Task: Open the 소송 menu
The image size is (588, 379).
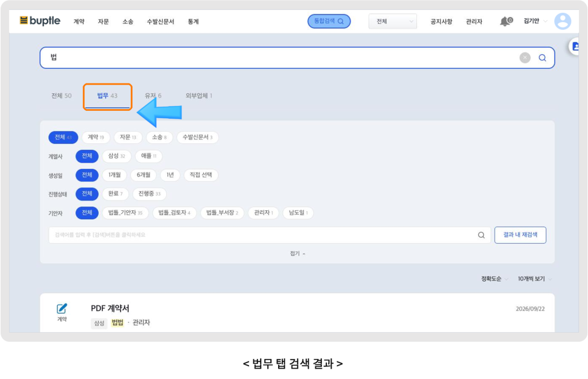Action: (128, 22)
